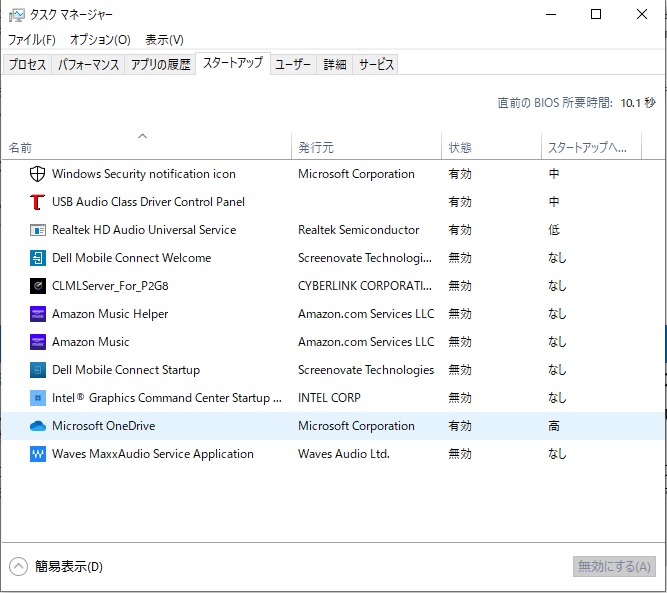Select USB Audio Class Driver Control Panel
The height and width of the screenshot is (593, 667).
pos(148,202)
